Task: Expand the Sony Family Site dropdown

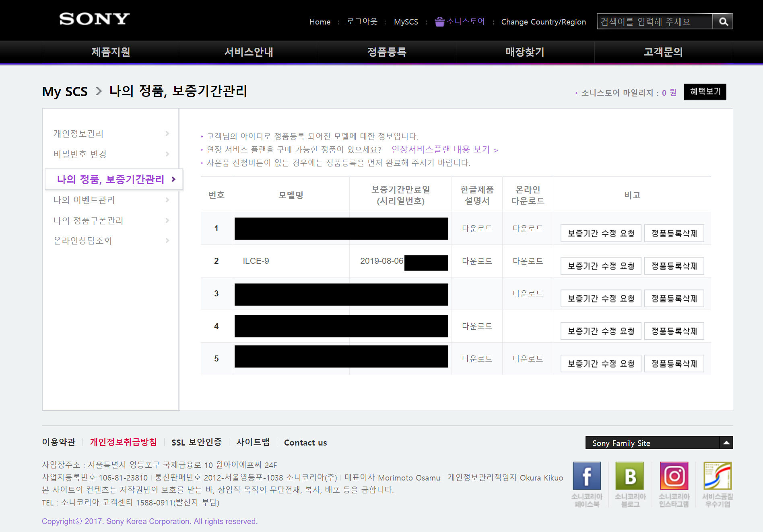Action: click(x=726, y=443)
